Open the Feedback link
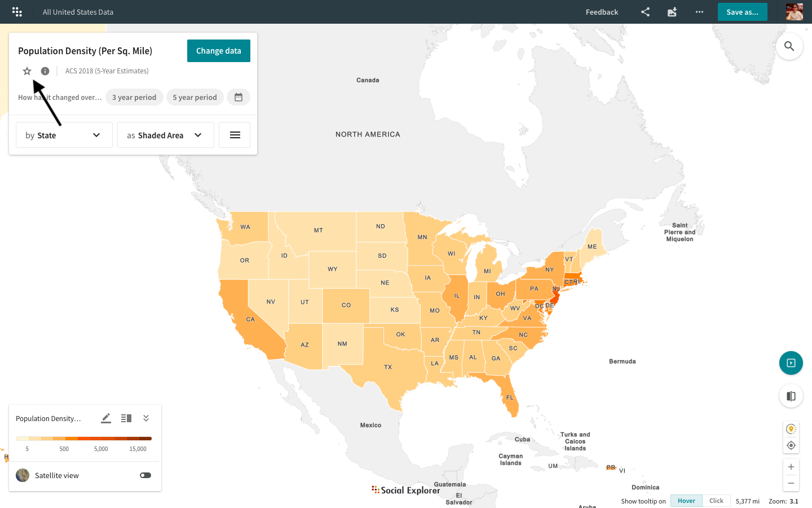The image size is (812, 508). (602, 12)
